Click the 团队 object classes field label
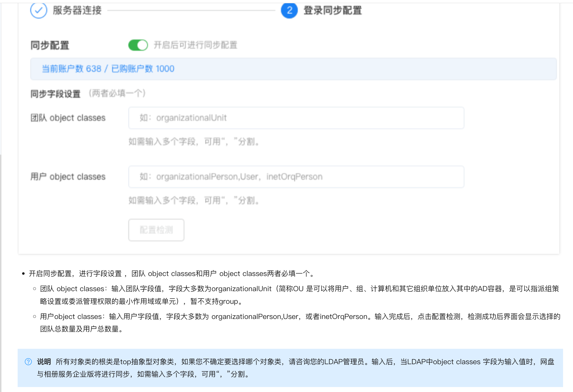The height and width of the screenshot is (392, 573). click(x=68, y=118)
